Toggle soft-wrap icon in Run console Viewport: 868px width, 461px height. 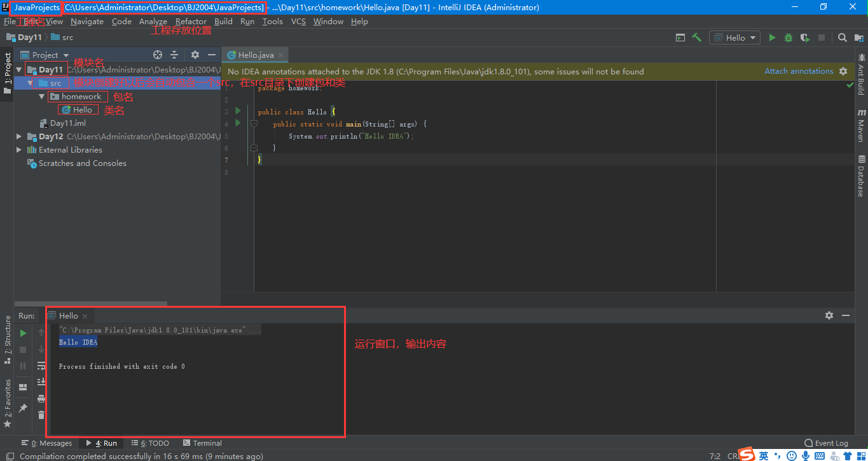[41, 366]
